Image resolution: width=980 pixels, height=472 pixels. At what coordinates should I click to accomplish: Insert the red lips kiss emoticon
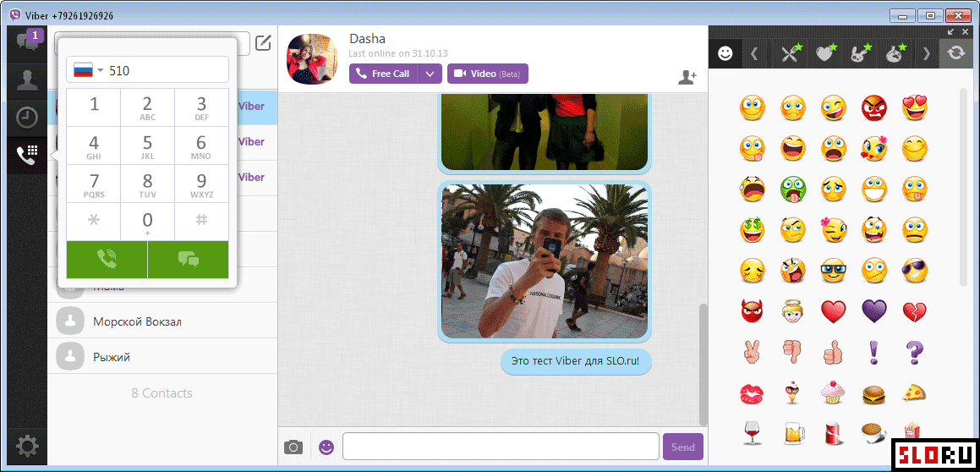click(752, 394)
